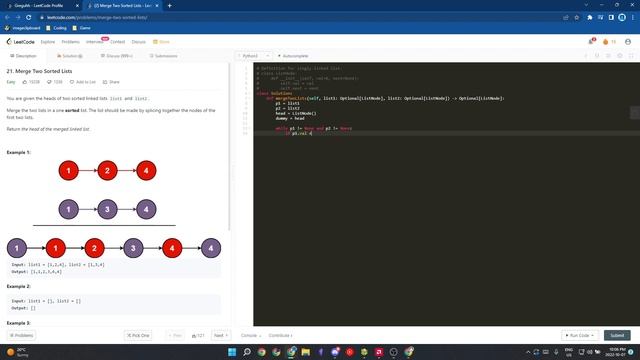This screenshot has width=640, height=360.
Task: Open the Store link
Action: pyautogui.click(x=161, y=42)
